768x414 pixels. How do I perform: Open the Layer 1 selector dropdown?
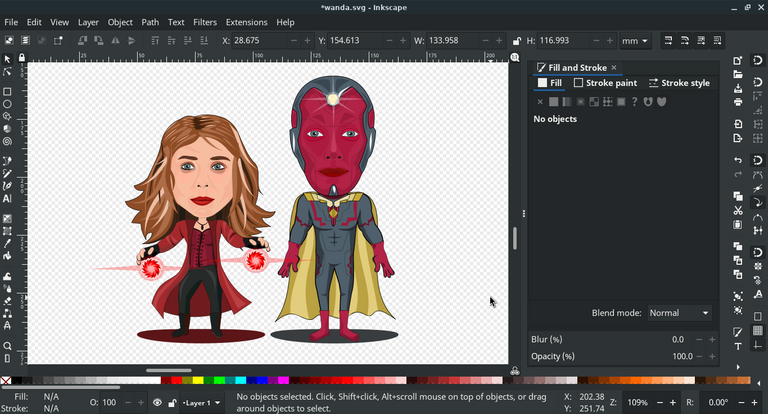click(x=202, y=403)
